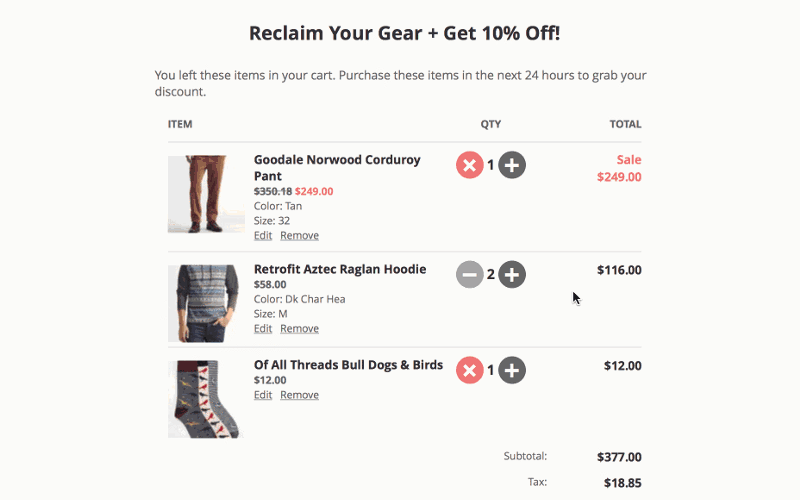The width and height of the screenshot is (800, 500).
Task: Increase Retrofit Aztec Raglan Hoodie quantity
Action: (512, 274)
